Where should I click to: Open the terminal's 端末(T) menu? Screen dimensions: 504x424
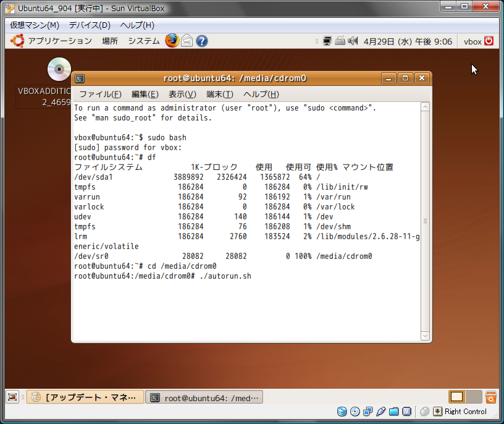tap(219, 94)
